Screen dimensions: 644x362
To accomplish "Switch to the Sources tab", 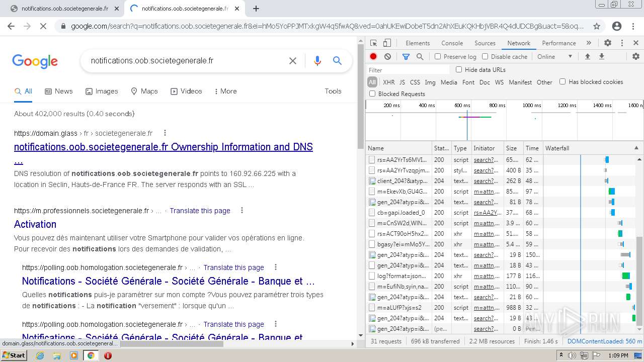I will coord(485,43).
